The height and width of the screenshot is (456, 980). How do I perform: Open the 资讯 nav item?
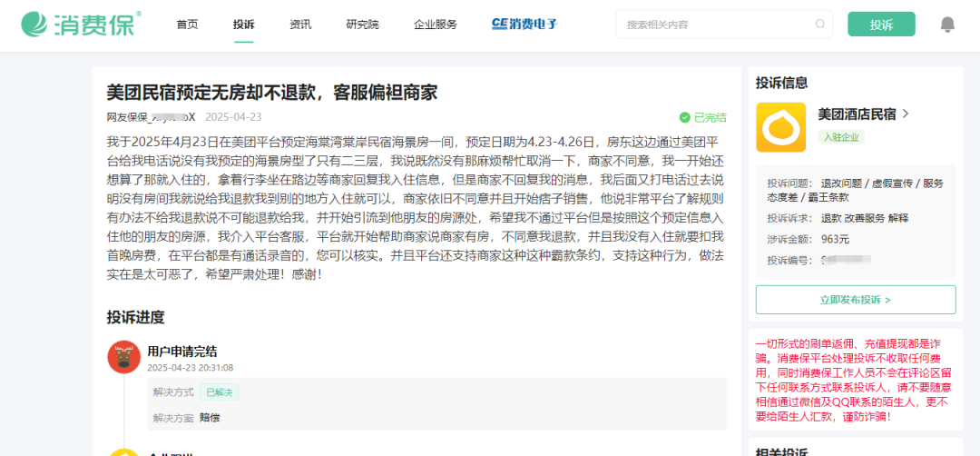click(x=300, y=25)
